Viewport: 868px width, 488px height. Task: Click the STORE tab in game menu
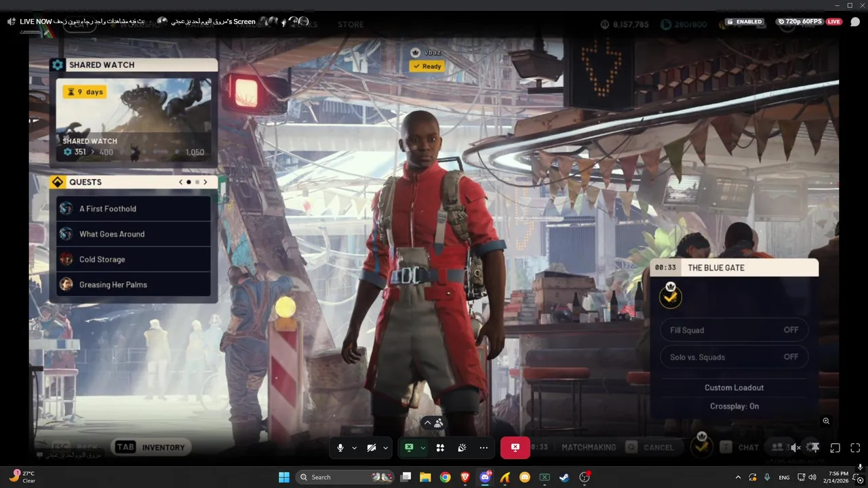click(x=351, y=24)
